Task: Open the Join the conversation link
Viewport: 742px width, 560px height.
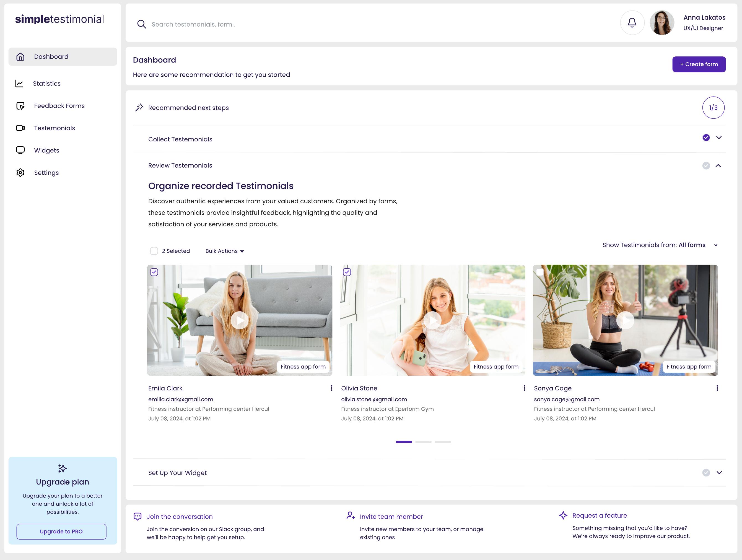Action: coord(180,517)
